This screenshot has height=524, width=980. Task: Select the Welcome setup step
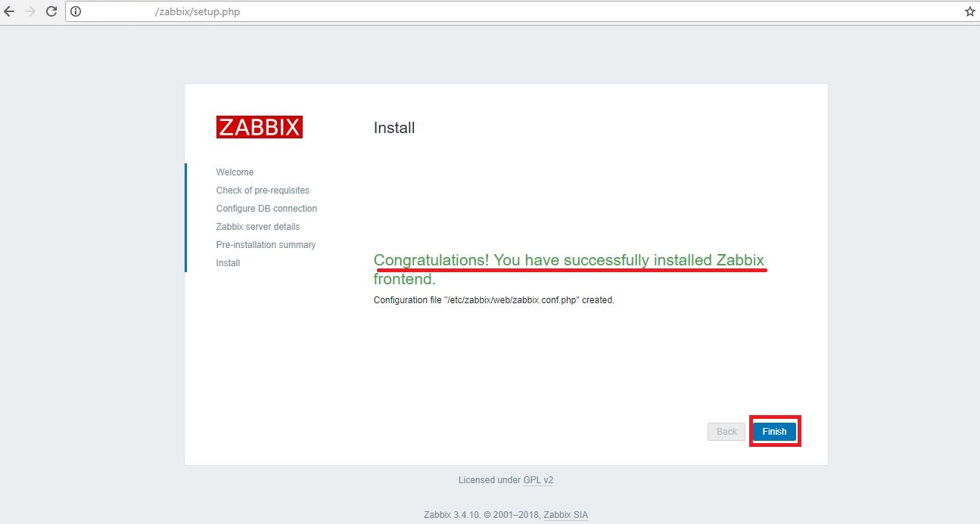point(235,172)
